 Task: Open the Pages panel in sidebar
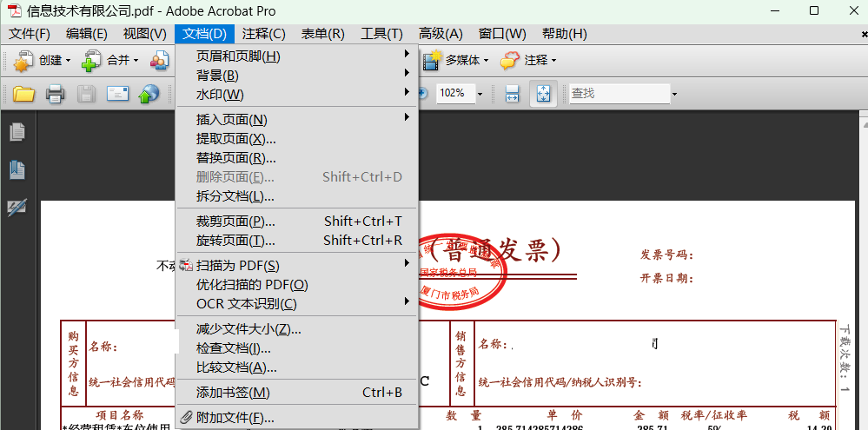click(17, 132)
